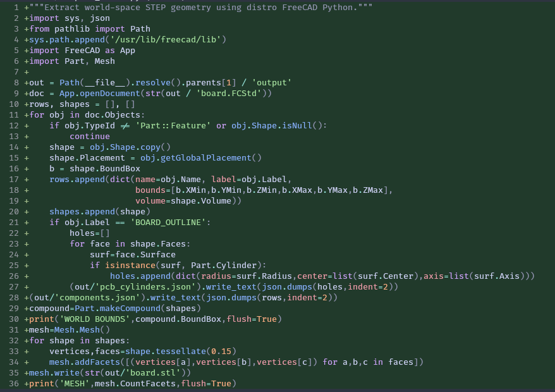Click line number 12 in the gutter
This screenshot has height=392, width=555.
tap(14, 126)
